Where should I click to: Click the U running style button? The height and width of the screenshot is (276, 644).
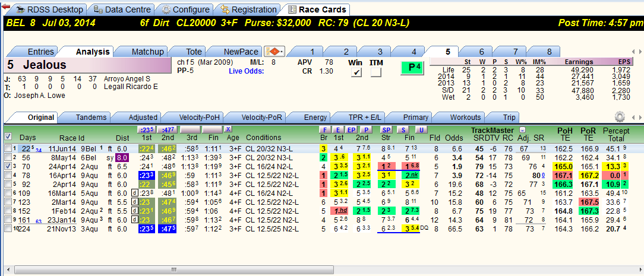tap(421, 129)
